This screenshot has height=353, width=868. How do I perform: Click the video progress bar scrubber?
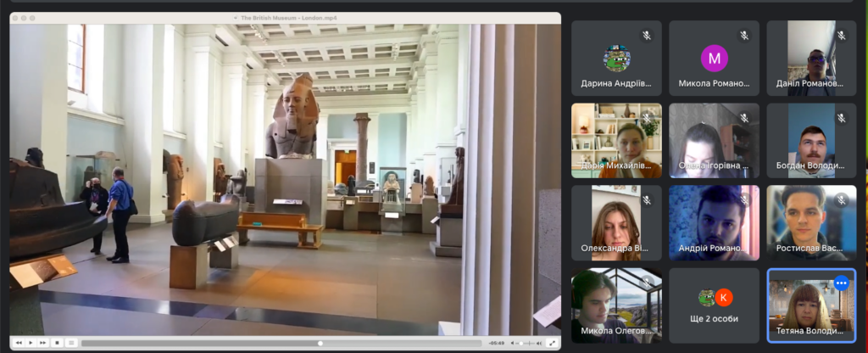[x=320, y=343]
